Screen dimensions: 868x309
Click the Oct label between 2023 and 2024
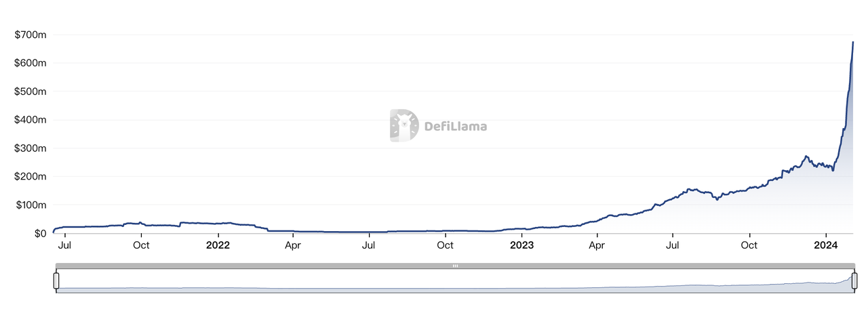tap(749, 245)
